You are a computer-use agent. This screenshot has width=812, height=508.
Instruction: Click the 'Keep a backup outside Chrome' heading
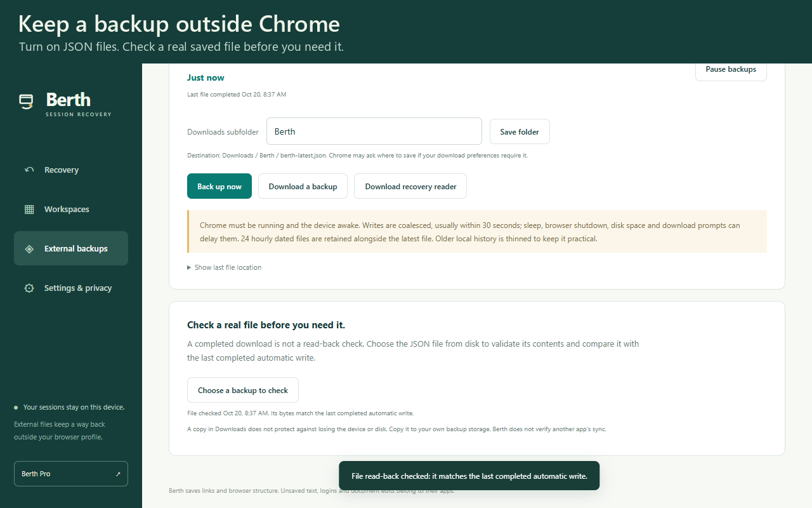[x=179, y=24]
